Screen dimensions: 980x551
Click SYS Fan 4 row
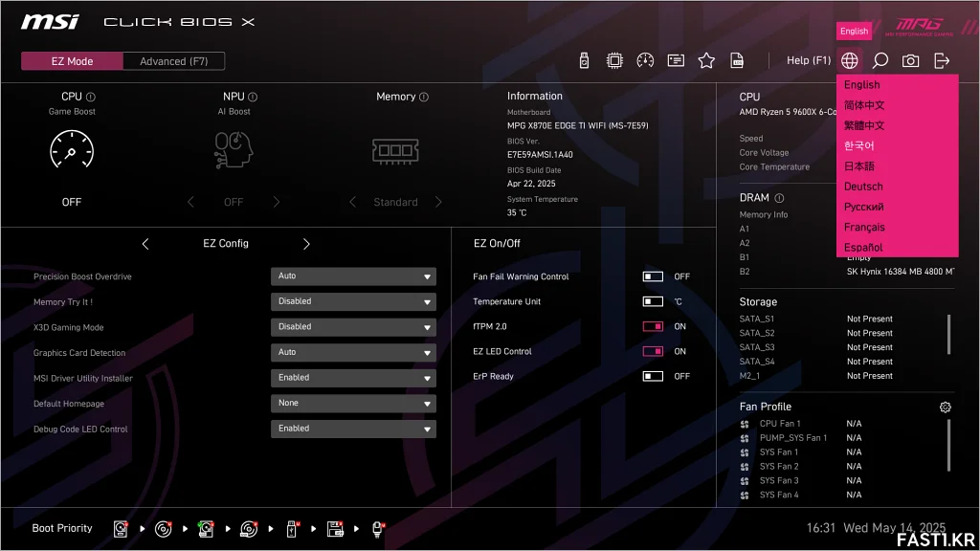pyautogui.click(x=801, y=495)
